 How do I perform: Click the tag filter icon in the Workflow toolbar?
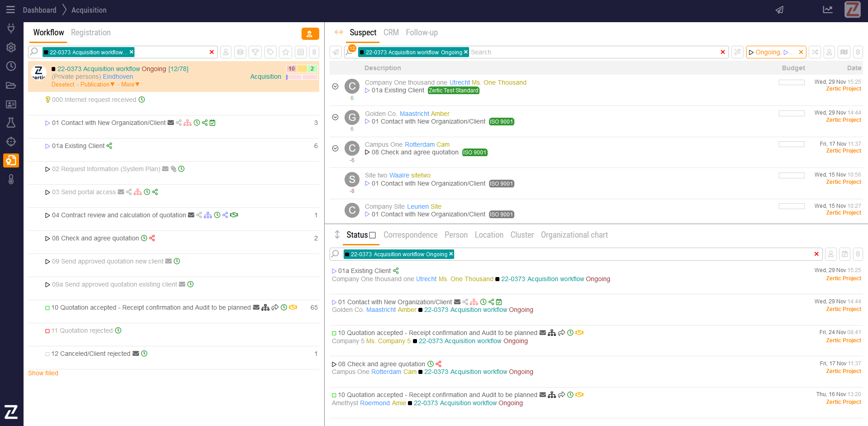coord(270,52)
